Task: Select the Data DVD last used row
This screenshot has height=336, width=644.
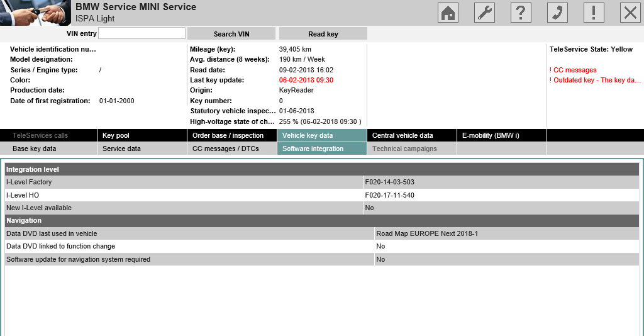Action: tap(322, 233)
